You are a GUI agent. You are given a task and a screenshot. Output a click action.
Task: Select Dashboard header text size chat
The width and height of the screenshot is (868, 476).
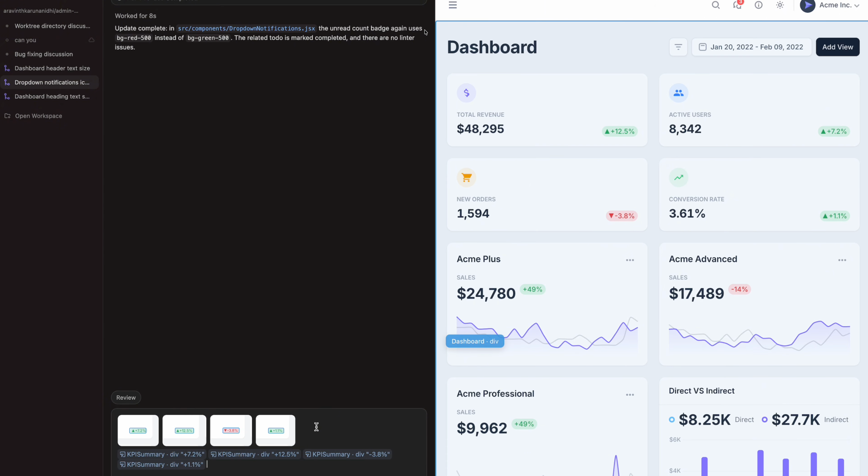click(x=52, y=68)
